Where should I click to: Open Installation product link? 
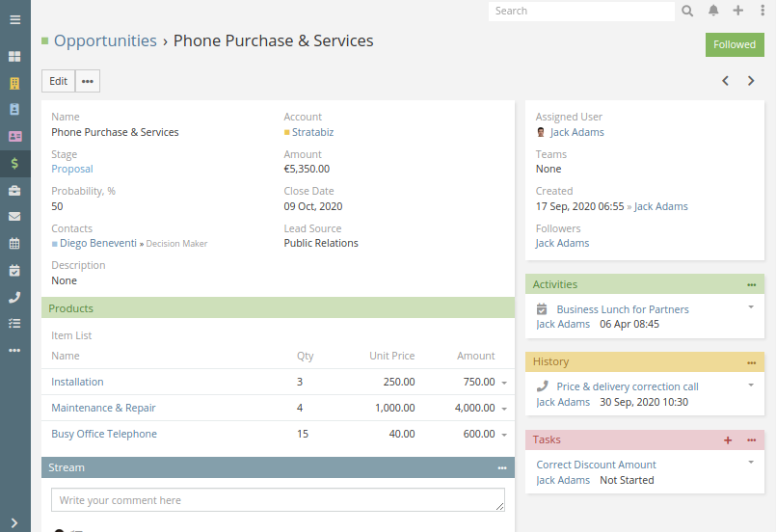coord(77,382)
